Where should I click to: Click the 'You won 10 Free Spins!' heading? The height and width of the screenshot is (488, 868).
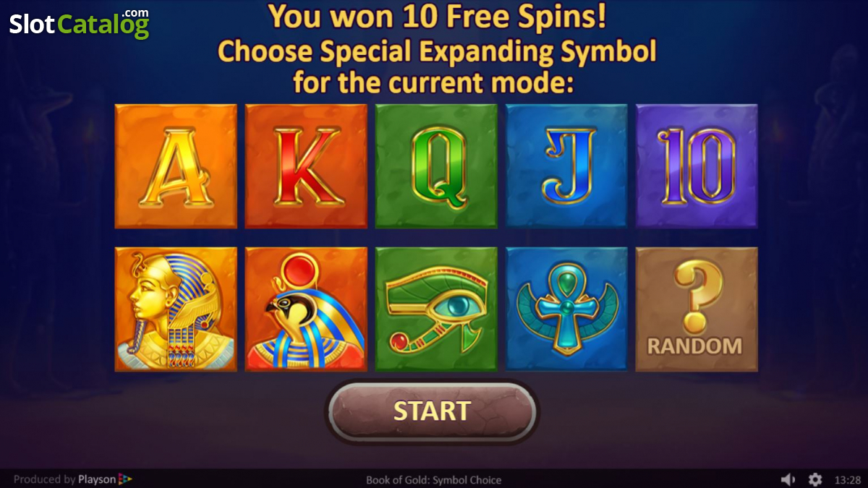pos(437,17)
